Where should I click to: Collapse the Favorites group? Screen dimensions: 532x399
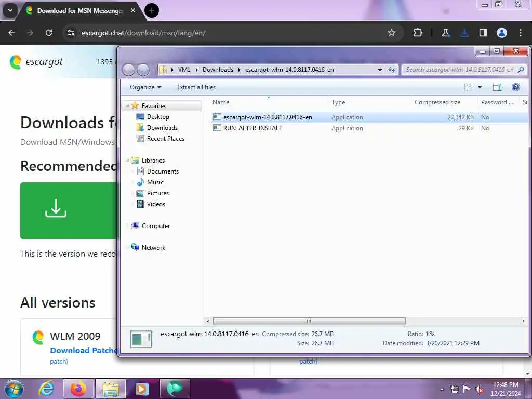click(127, 106)
